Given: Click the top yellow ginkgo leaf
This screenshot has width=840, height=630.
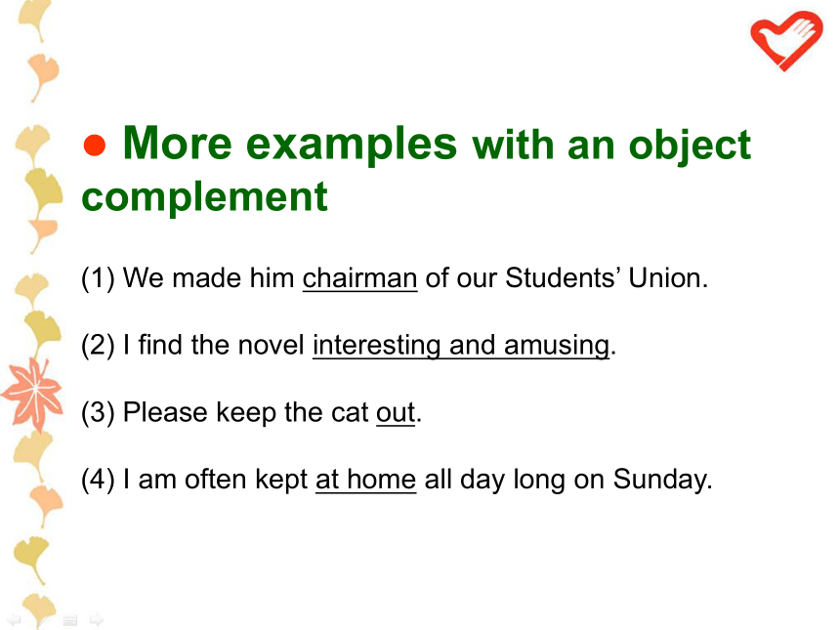Looking at the screenshot, I should (33, 20).
